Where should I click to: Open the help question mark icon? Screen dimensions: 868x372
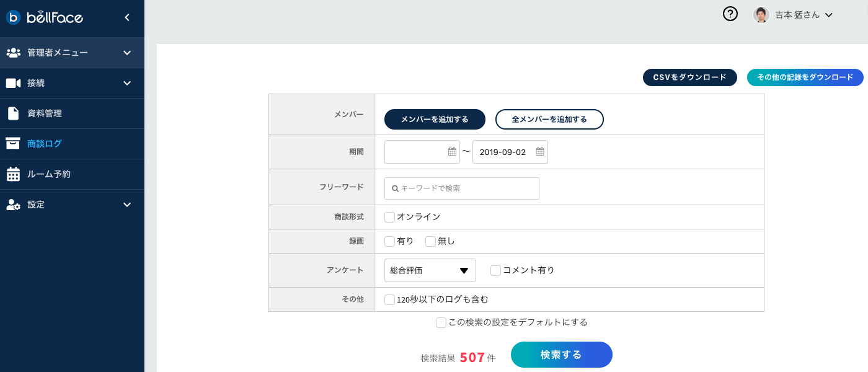(730, 14)
